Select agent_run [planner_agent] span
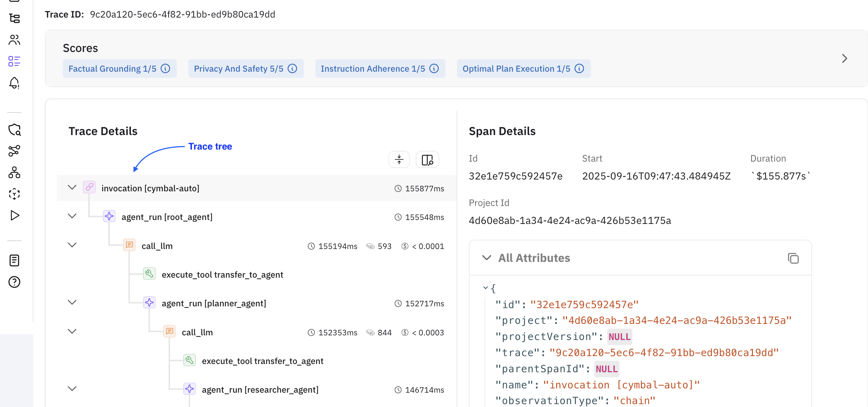 213,303
